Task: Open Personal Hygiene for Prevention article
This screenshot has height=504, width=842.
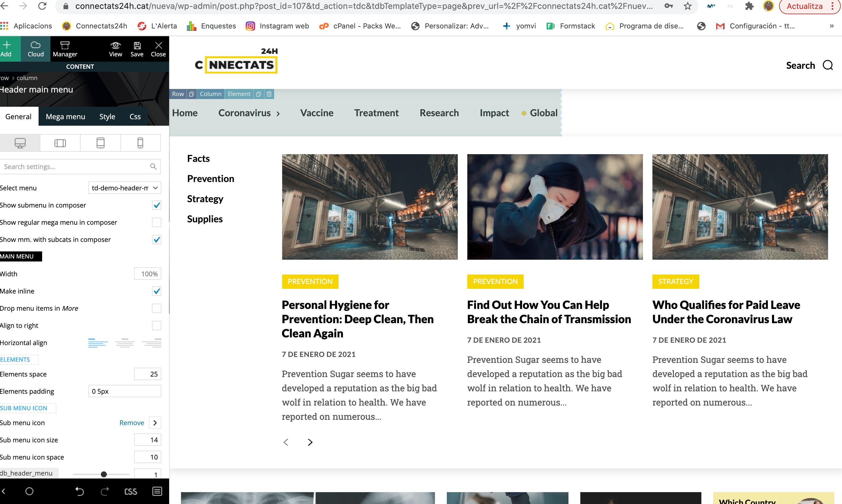Action: [358, 319]
